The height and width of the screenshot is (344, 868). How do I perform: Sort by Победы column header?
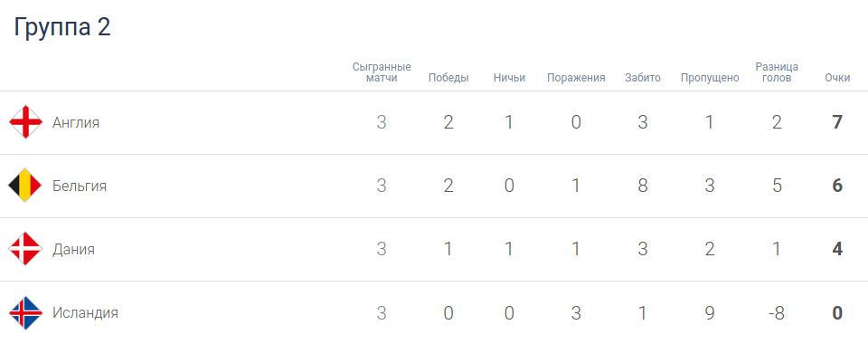point(448,78)
